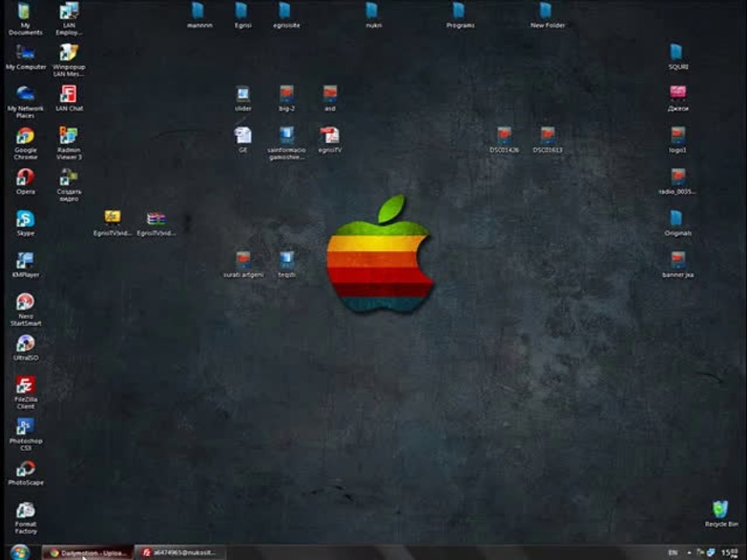Viewport: 747px width, 560px height.
Task: Open the Programs folder
Action: point(460,16)
